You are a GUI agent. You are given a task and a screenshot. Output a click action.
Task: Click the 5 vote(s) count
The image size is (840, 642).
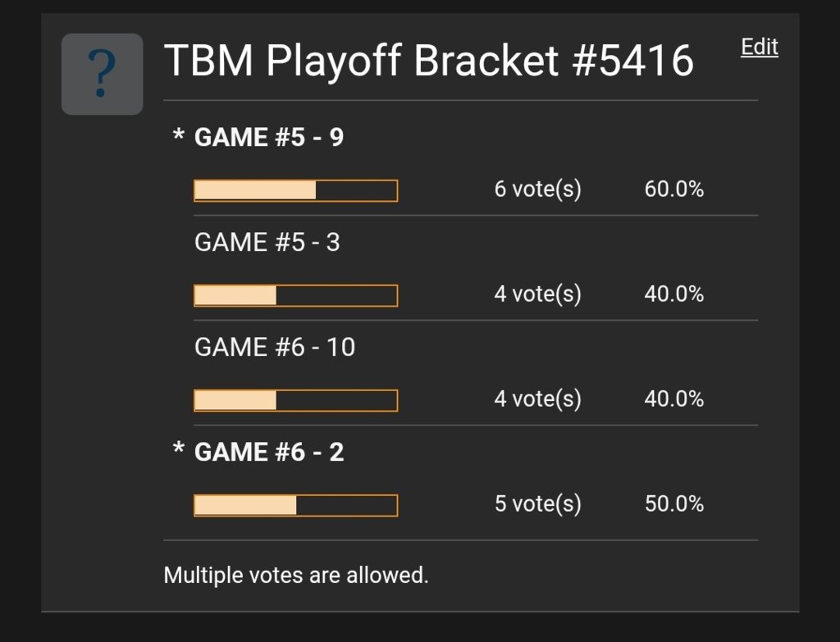538,504
